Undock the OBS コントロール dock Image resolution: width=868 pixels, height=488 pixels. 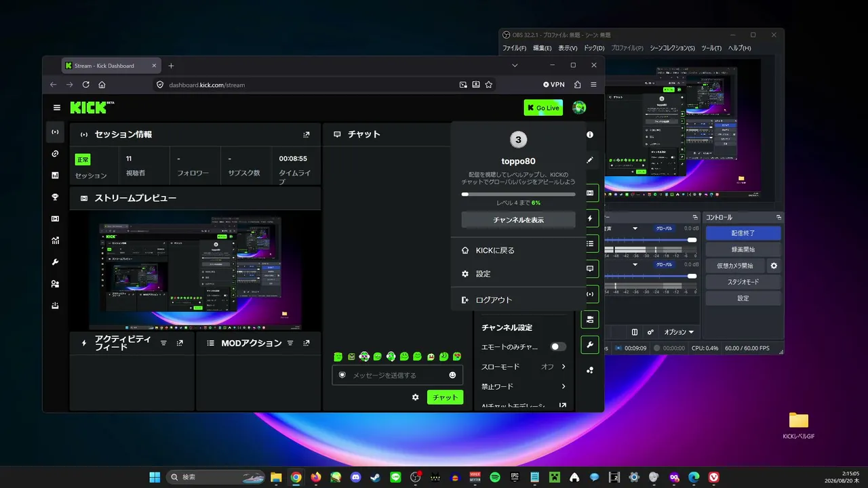(778, 218)
